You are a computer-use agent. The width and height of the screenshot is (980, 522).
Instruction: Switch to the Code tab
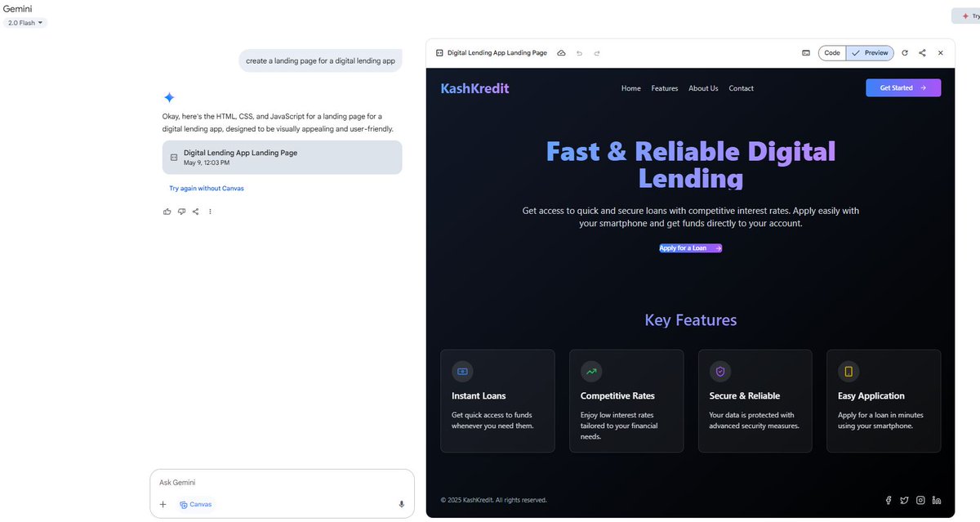(832, 53)
